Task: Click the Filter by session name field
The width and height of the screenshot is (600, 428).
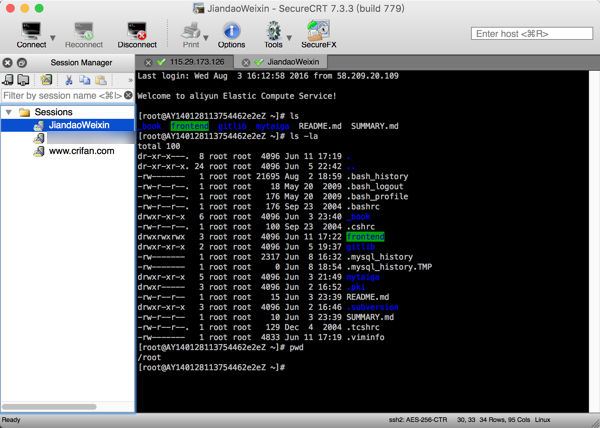Action: coord(63,95)
